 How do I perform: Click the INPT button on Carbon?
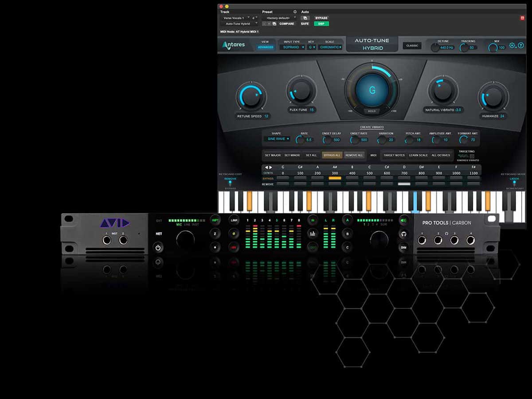[215, 220]
